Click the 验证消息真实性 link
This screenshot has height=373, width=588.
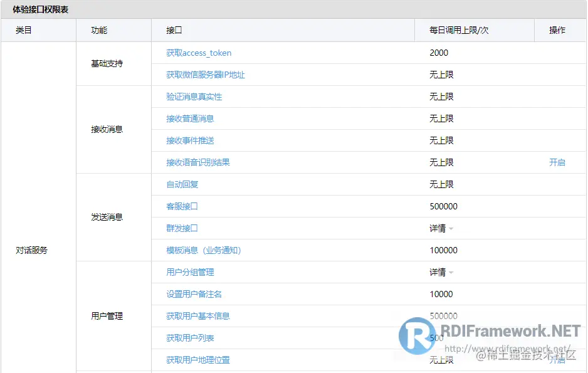pyautogui.click(x=194, y=97)
